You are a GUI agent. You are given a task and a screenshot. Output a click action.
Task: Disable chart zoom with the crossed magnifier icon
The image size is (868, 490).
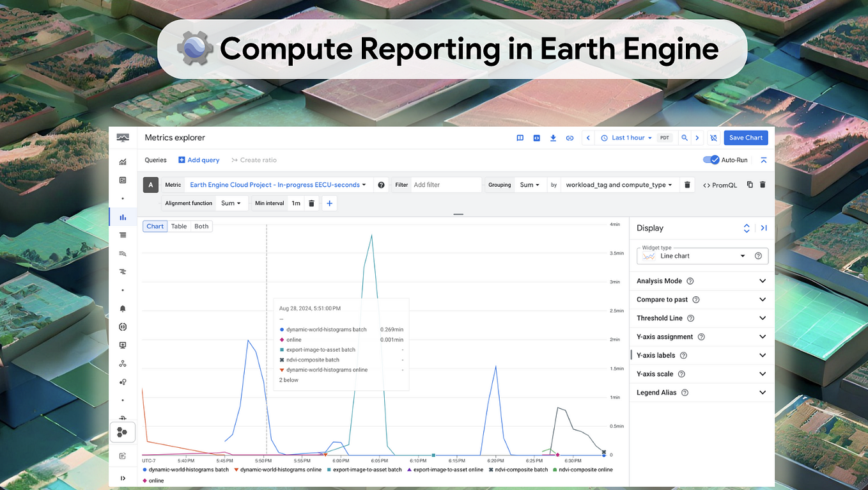(x=713, y=138)
